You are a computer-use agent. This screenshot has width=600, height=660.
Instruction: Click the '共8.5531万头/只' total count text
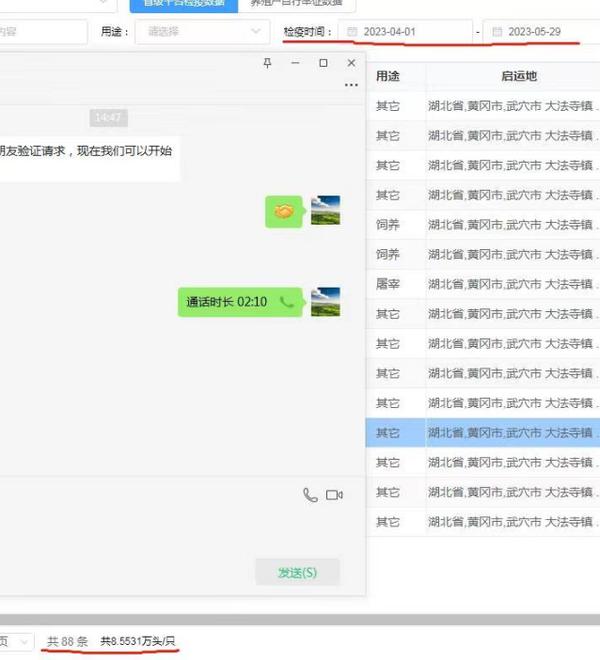pyautogui.click(x=138, y=641)
